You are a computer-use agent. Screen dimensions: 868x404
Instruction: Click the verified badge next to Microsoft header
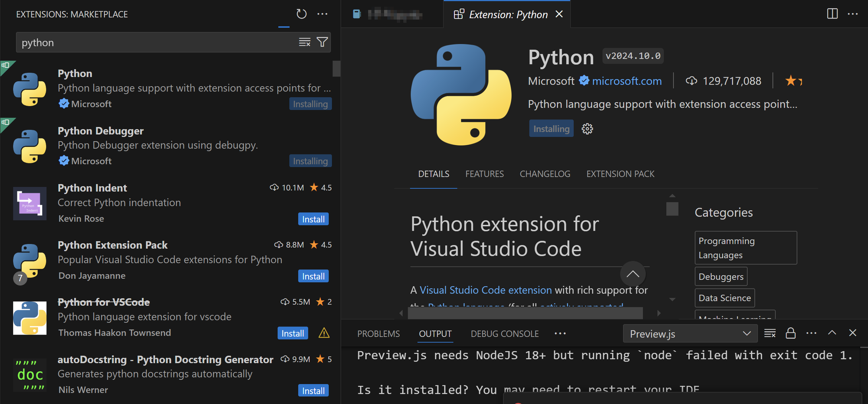[584, 81]
